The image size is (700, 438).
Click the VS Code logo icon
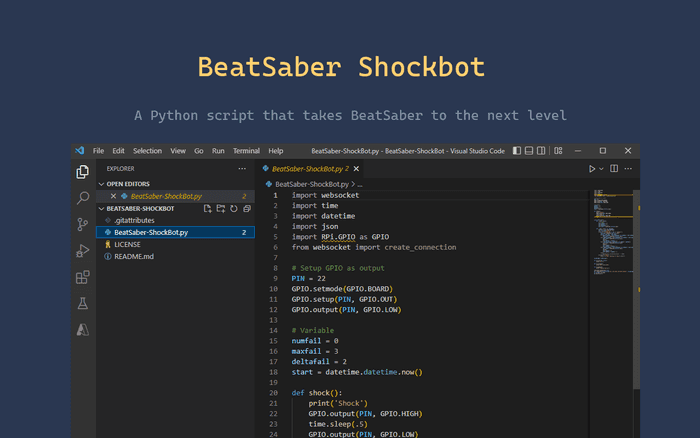[80, 150]
